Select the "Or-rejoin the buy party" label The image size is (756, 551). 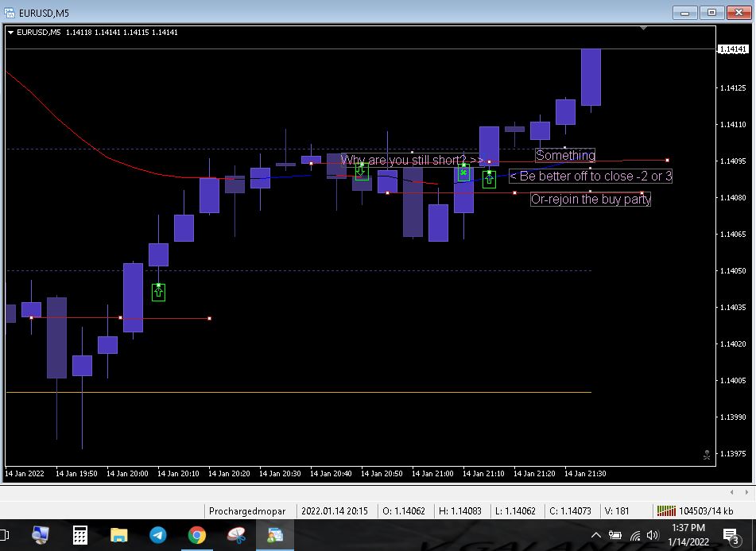click(x=591, y=199)
